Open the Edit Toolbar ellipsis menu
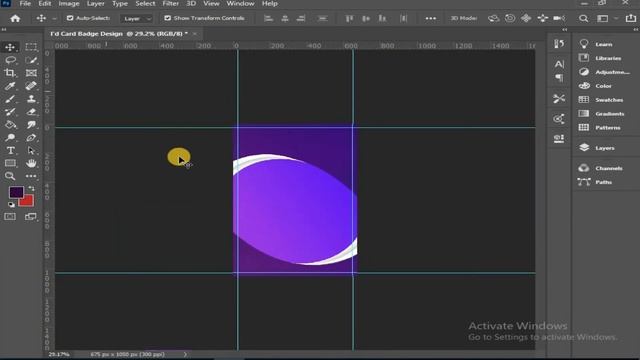 31,176
